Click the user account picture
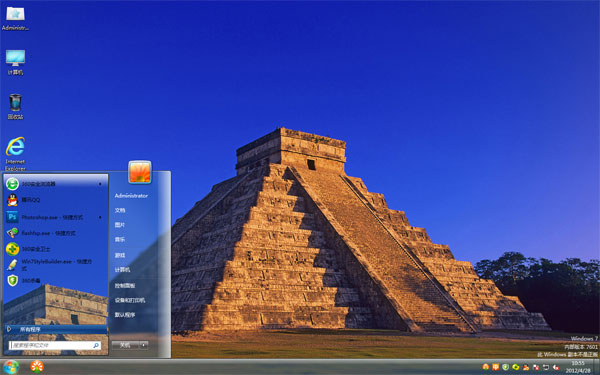This screenshot has width=600, height=375. click(x=140, y=172)
